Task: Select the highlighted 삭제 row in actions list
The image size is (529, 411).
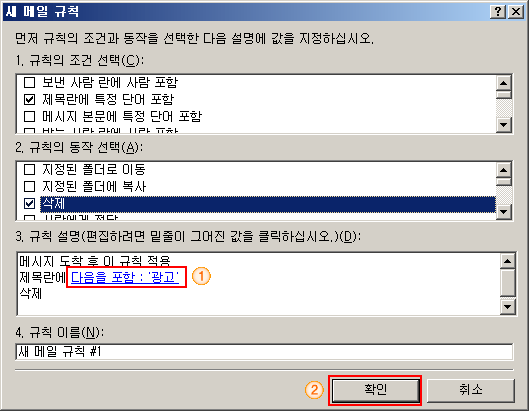Action: point(268,204)
